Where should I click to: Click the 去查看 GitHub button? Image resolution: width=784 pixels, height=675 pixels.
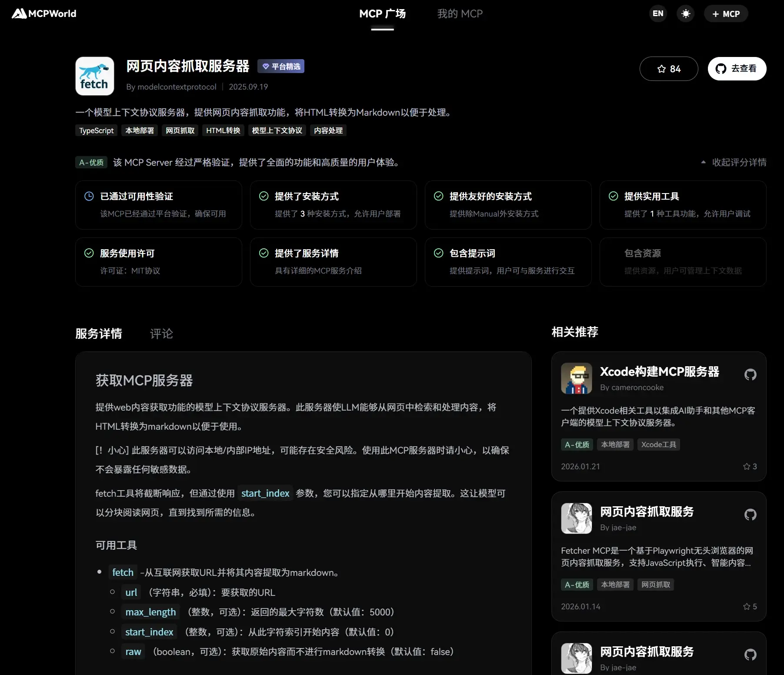(x=737, y=69)
